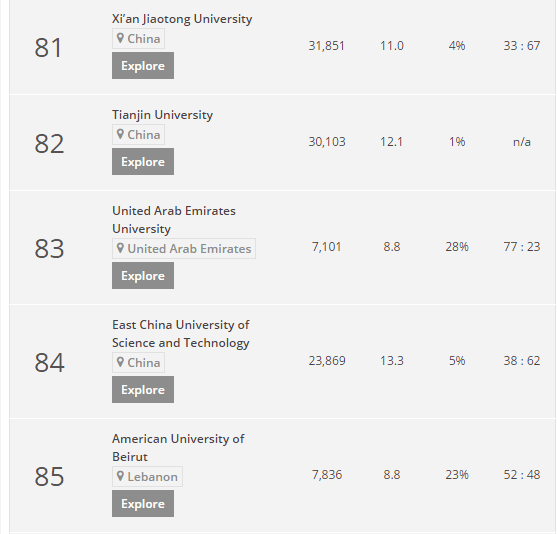Click the pin icon for East China University's location

120,362
